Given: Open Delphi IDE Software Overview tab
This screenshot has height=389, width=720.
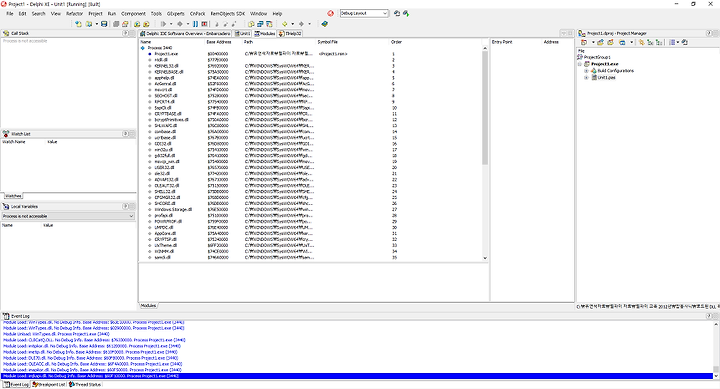Looking at the screenshot, I should 186,34.
